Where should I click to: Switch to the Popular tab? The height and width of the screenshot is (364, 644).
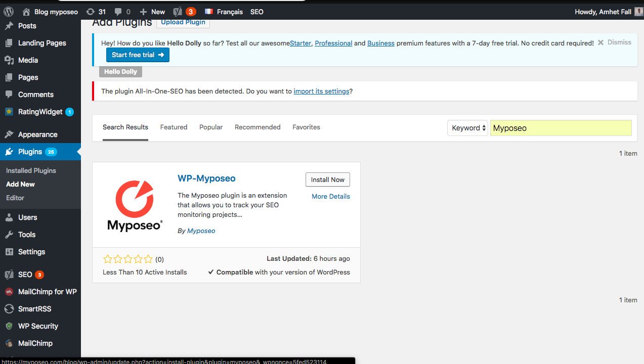click(211, 127)
